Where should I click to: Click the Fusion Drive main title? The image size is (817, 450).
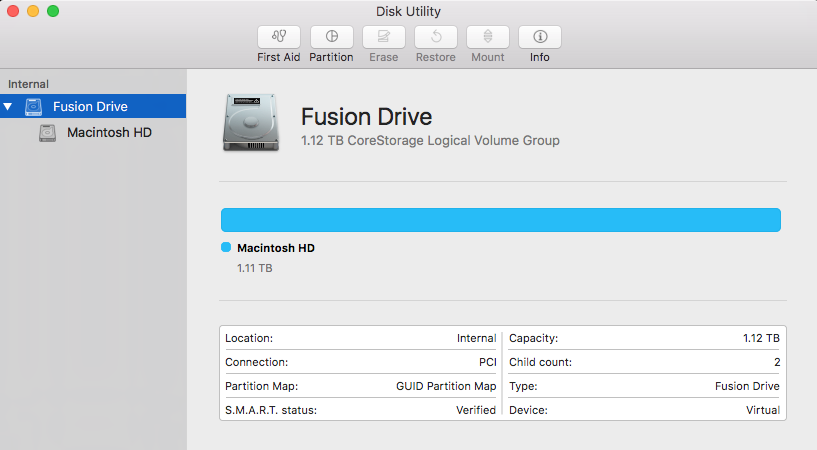[366, 117]
